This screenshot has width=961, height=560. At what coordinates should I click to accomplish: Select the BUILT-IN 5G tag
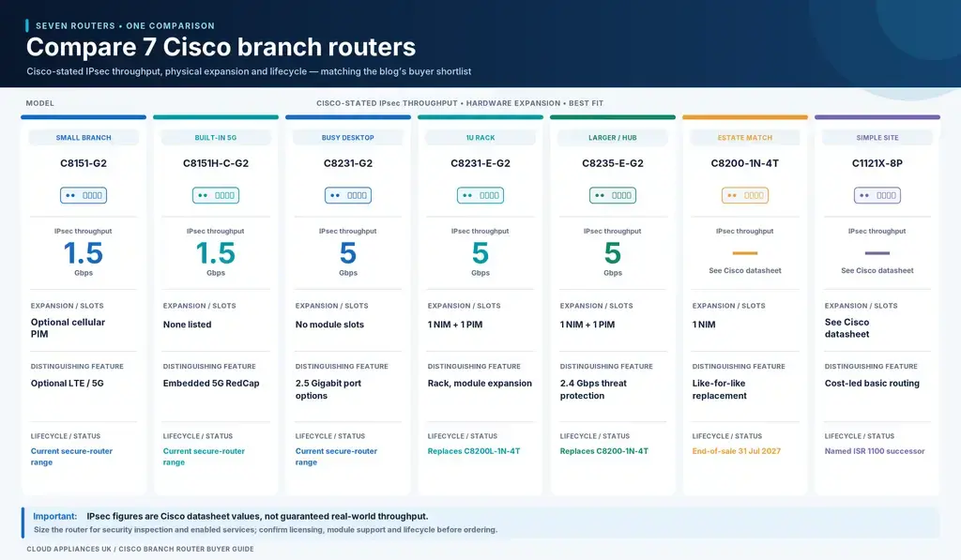tap(216, 138)
